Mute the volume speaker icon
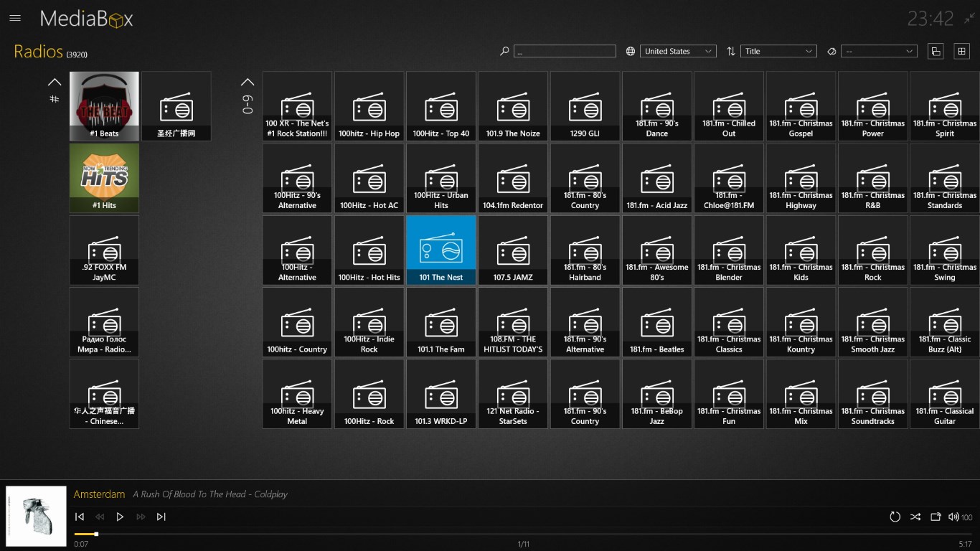Screen dimensions: 980x551 click(x=953, y=517)
